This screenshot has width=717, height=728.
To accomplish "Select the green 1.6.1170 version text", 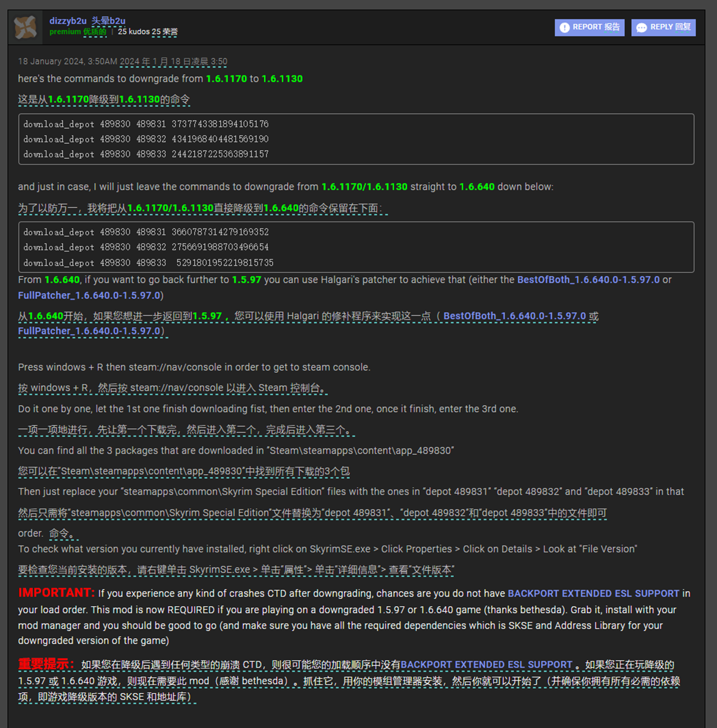I will pyautogui.click(x=226, y=79).
